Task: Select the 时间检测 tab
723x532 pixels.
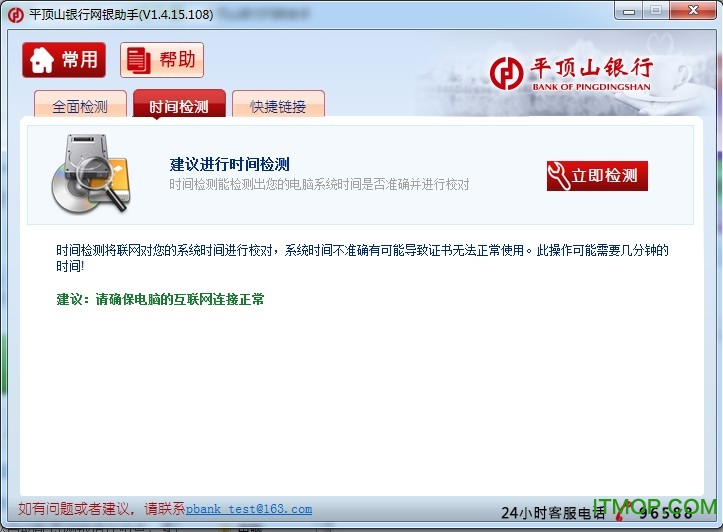Action: click(179, 104)
